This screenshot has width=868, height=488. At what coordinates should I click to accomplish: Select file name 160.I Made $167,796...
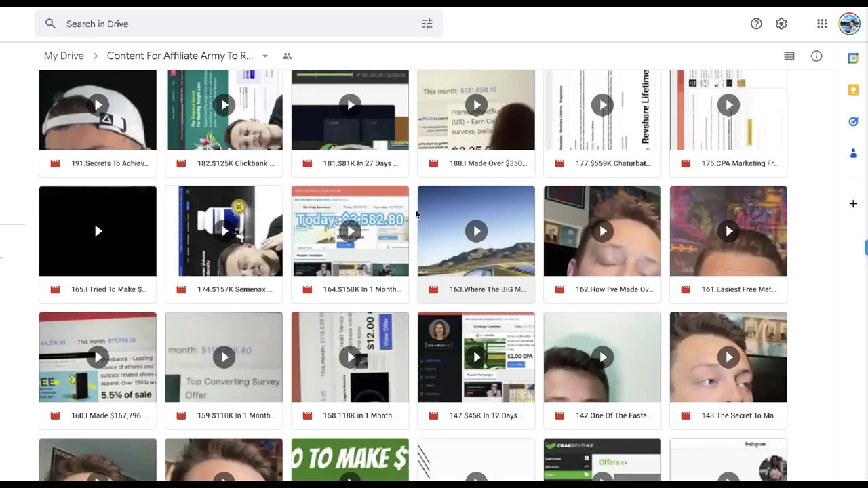pos(109,415)
